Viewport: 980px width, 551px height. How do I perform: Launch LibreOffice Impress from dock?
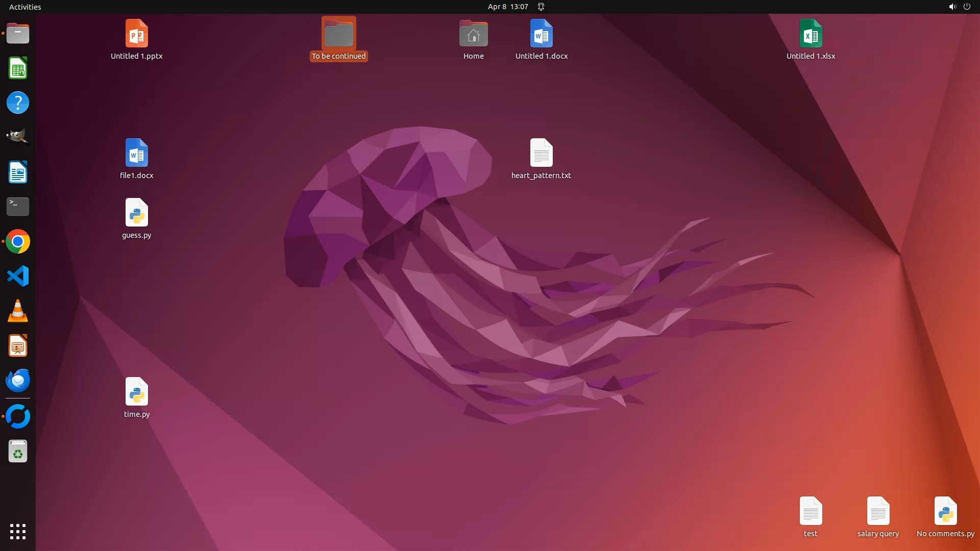click(18, 346)
